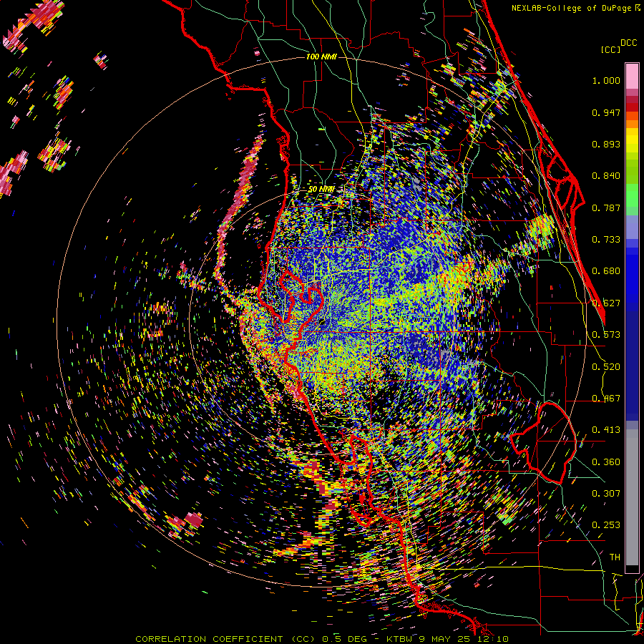Pick the yellow segment of the color bar
This screenshot has height=644, width=644.
click(632, 141)
